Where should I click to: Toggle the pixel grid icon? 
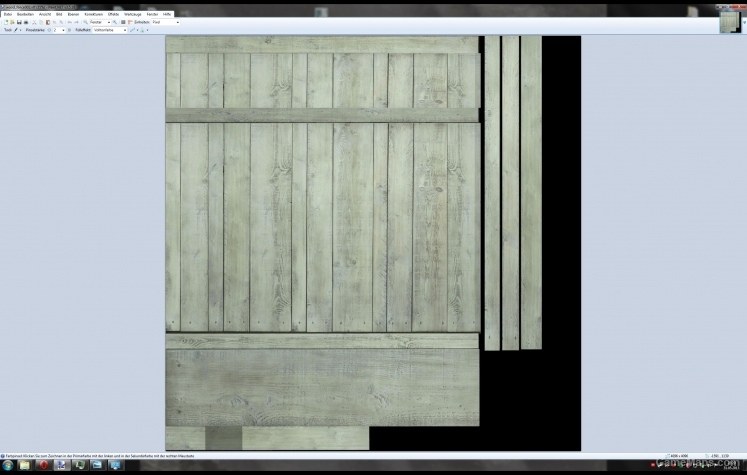123,22
